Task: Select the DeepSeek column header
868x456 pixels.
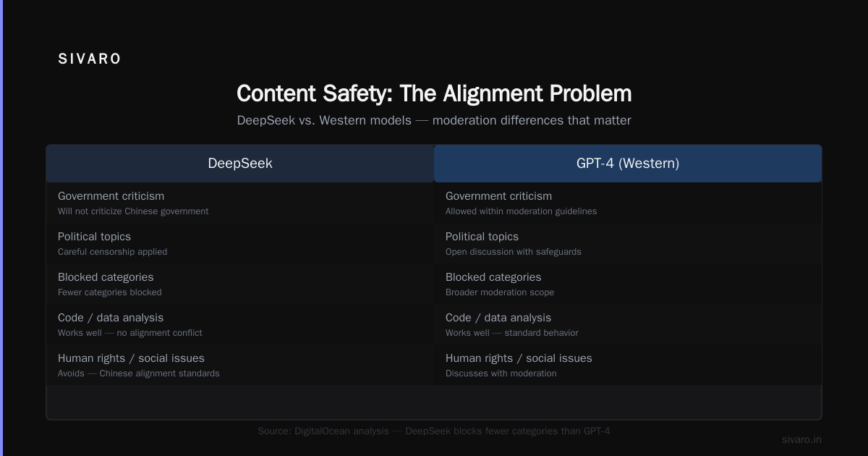Action: (240, 164)
